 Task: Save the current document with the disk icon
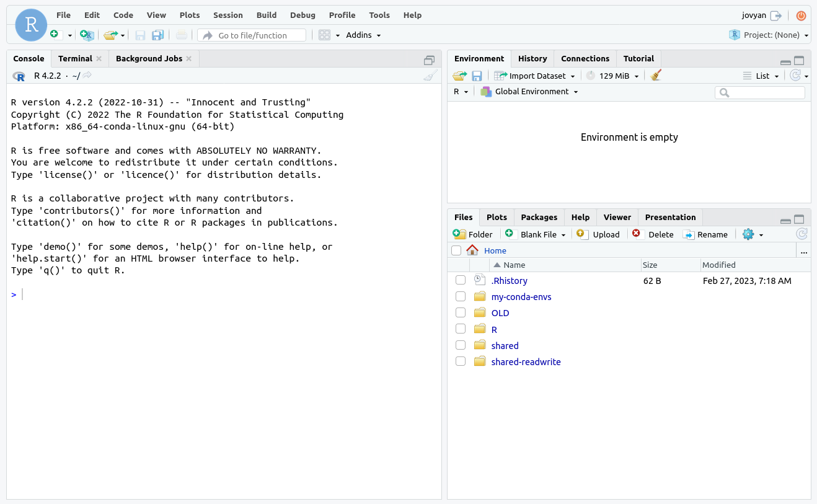point(140,35)
